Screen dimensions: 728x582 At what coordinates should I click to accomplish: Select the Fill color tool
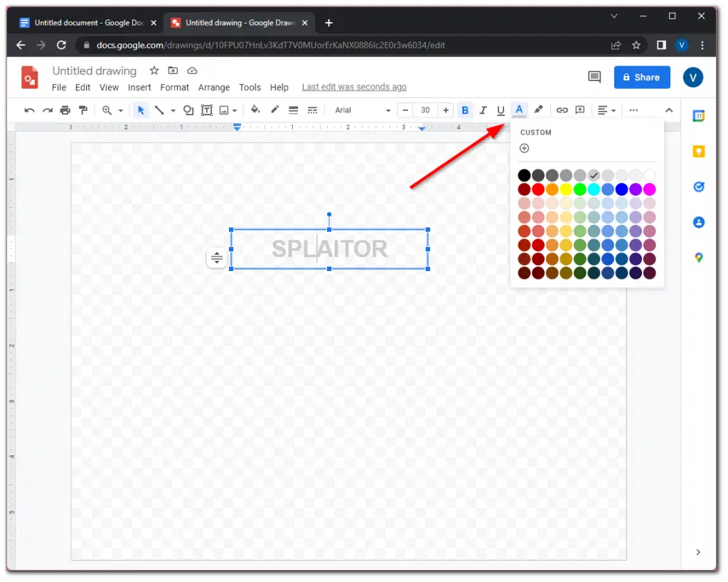255,110
